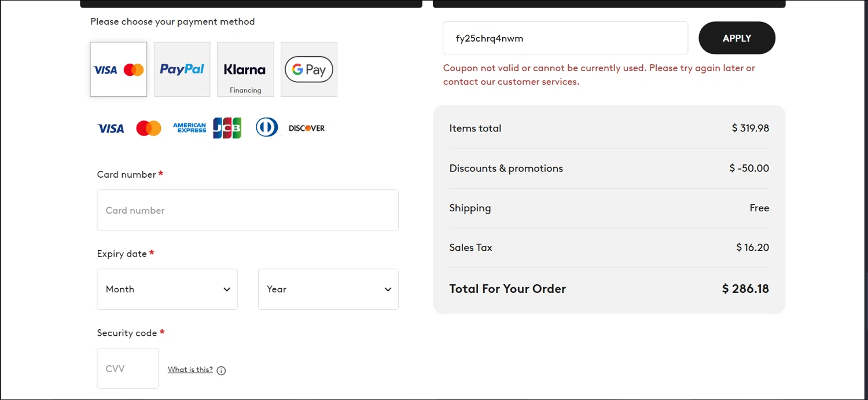The image size is (868, 400).
Task: Click the 'Items total' label
Action: tap(475, 129)
